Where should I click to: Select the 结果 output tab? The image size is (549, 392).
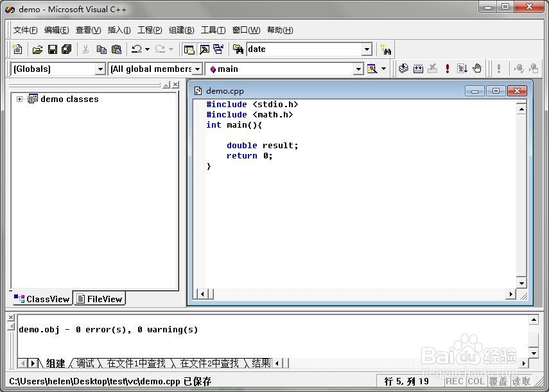[x=261, y=363]
